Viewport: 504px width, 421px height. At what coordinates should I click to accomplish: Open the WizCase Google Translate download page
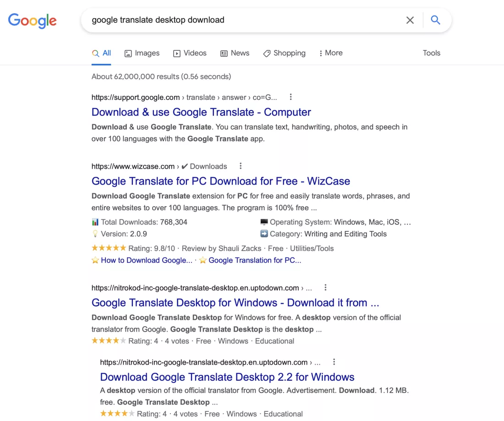click(221, 181)
